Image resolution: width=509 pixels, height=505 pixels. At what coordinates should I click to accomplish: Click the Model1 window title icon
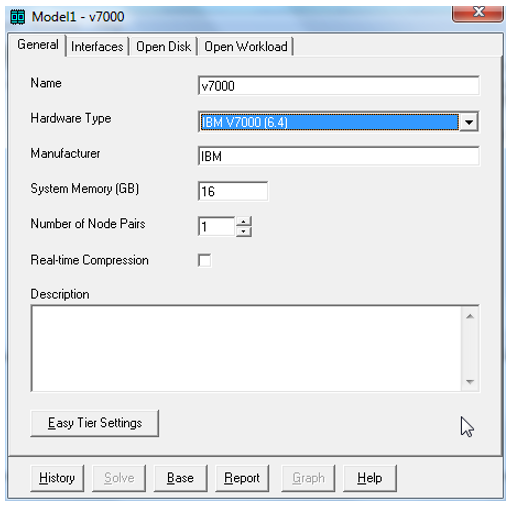[x=18, y=17]
